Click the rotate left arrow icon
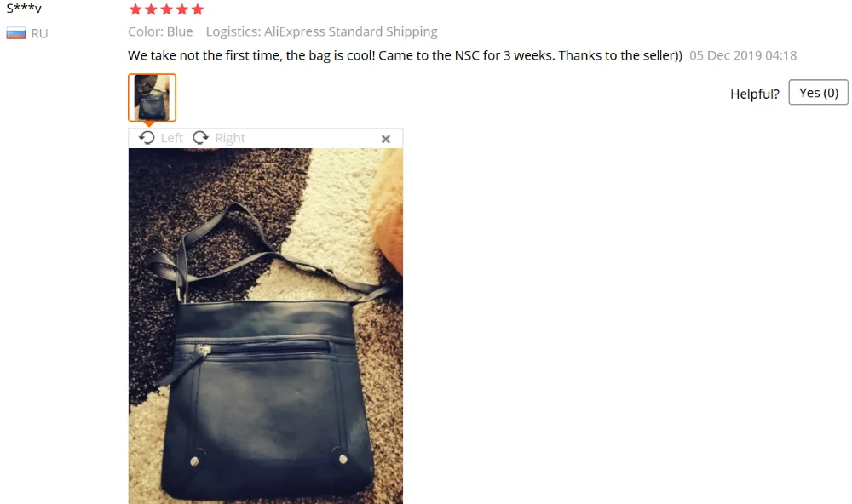The height and width of the screenshot is (504, 852). (147, 137)
